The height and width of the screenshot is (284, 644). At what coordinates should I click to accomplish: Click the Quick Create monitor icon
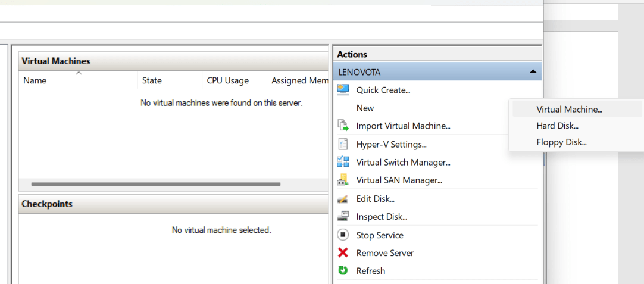click(343, 90)
